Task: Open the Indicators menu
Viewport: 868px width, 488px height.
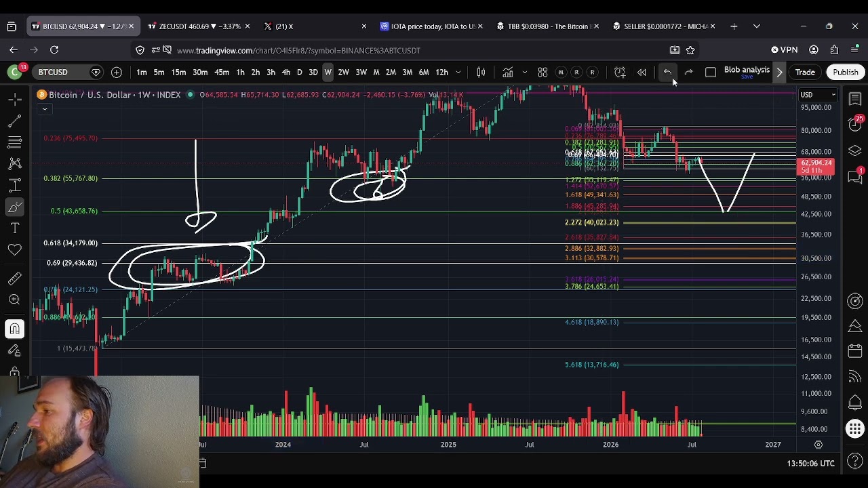Action: 507,73
